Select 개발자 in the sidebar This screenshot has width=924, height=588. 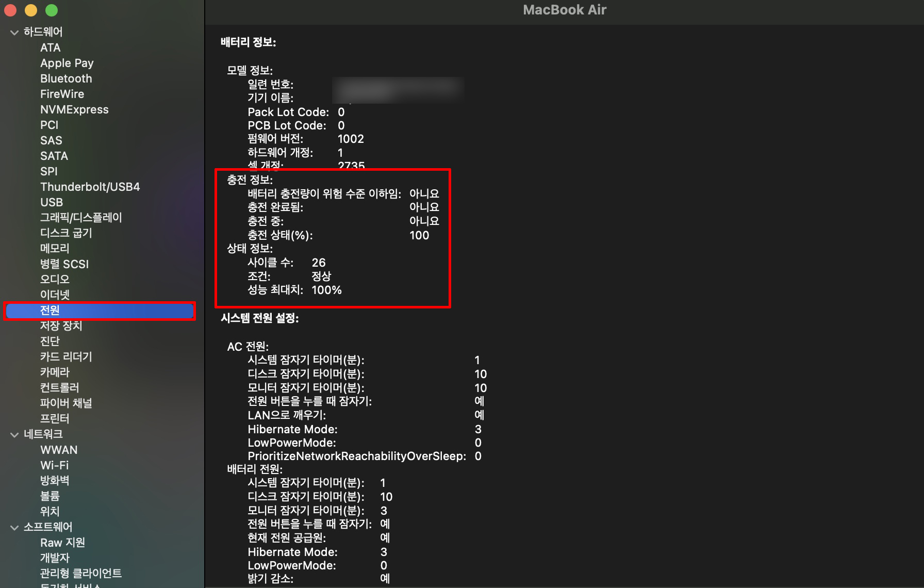pyautogui.click(x=55, y=558)
